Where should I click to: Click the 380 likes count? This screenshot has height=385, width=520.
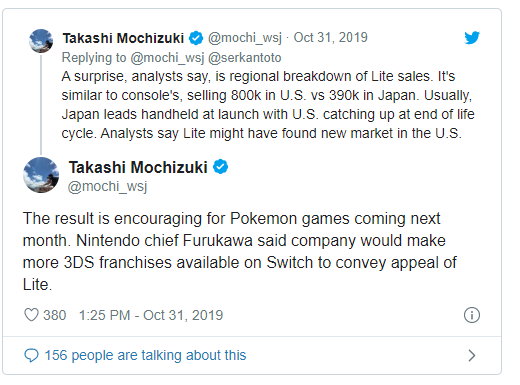55,315
